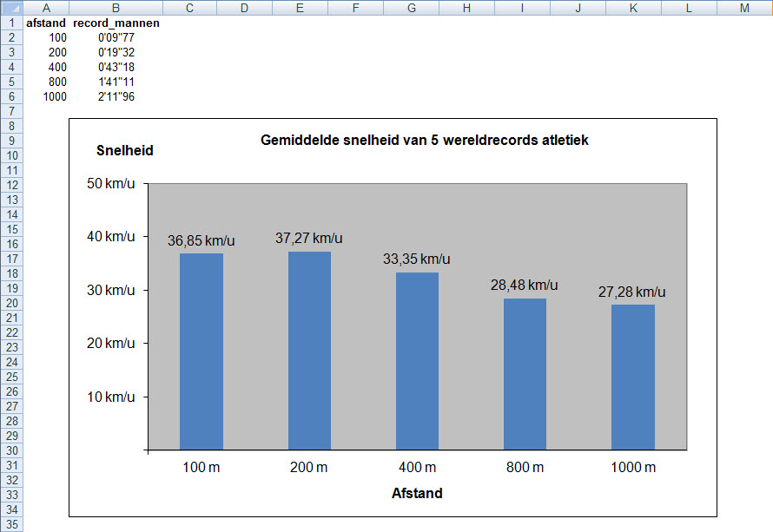Screen dimensions: 773x532
Task: Click the 'Afstand' horizontal axis title
Action: tap(418, 493)
